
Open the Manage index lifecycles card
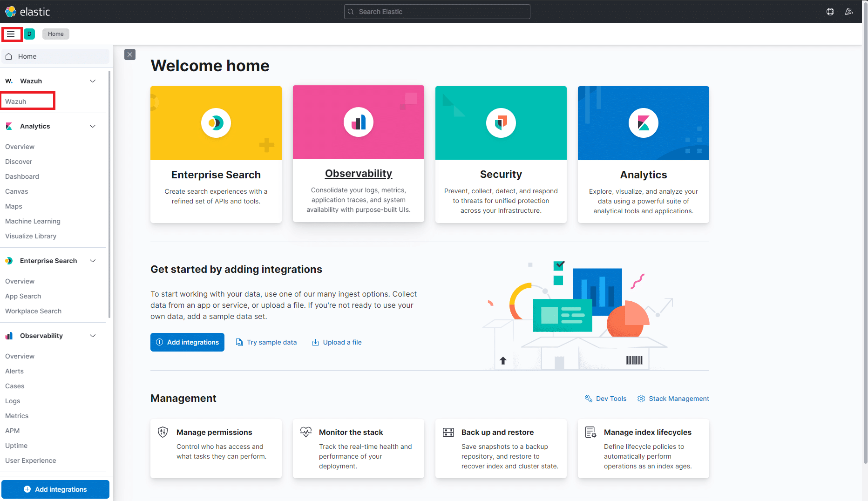tap(644, 448)
